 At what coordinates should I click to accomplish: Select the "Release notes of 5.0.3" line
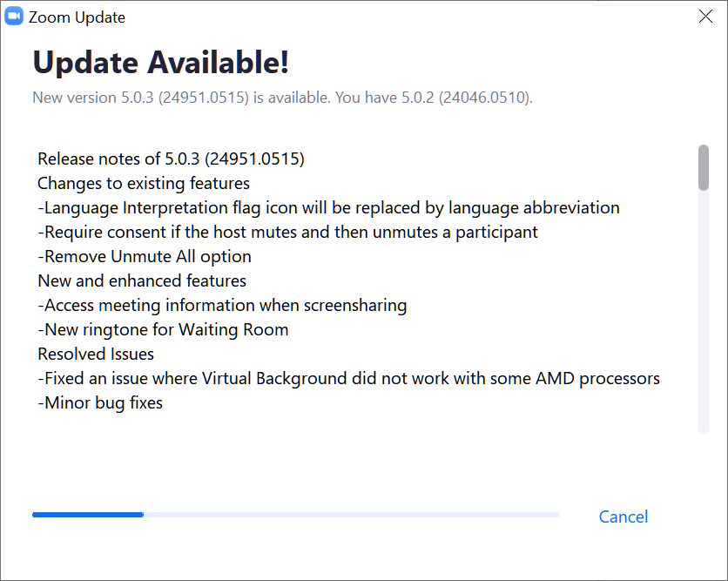pos(171,159)
